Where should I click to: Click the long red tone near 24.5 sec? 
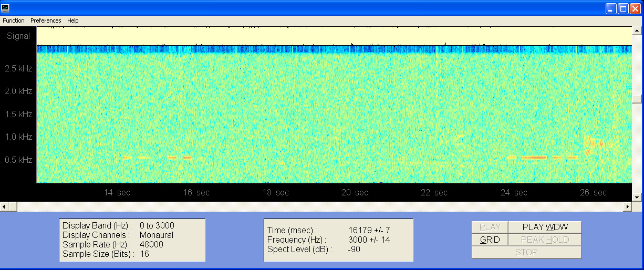pos(535,158)
